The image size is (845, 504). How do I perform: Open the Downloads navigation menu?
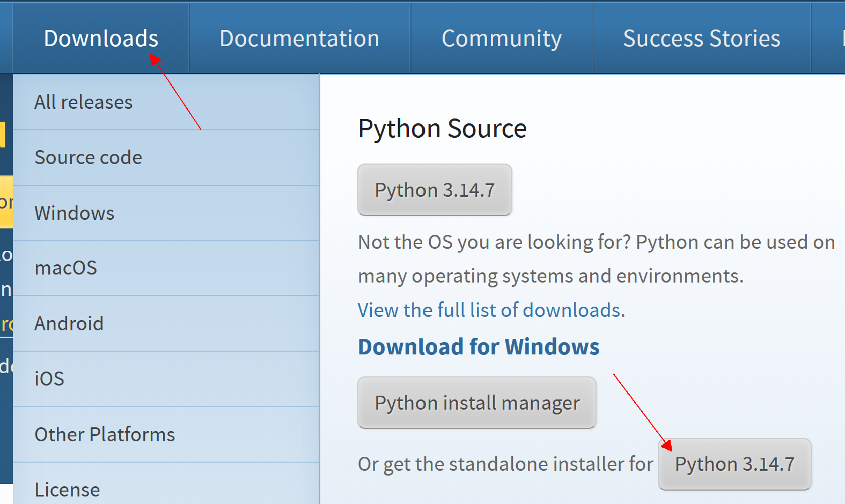[101, 38]
